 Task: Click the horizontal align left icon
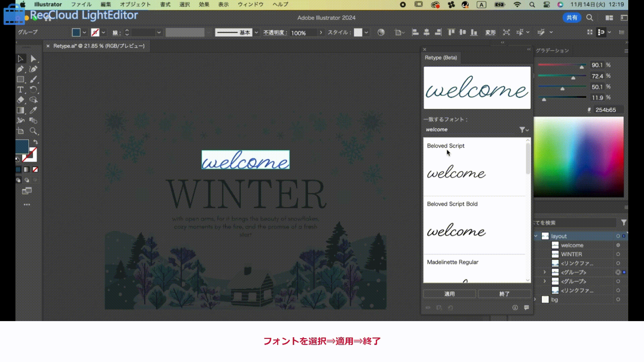pos(415,32)
